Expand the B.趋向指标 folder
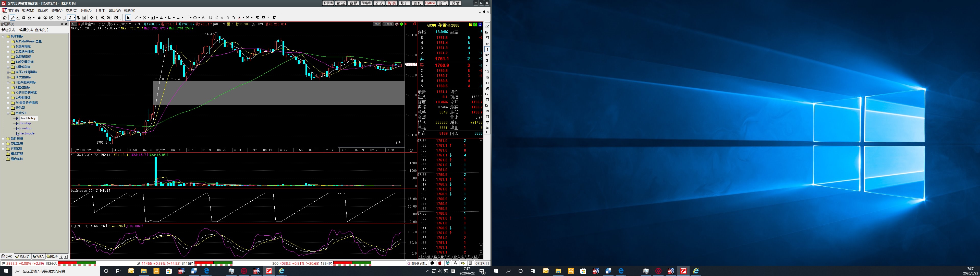 point(8,47)
